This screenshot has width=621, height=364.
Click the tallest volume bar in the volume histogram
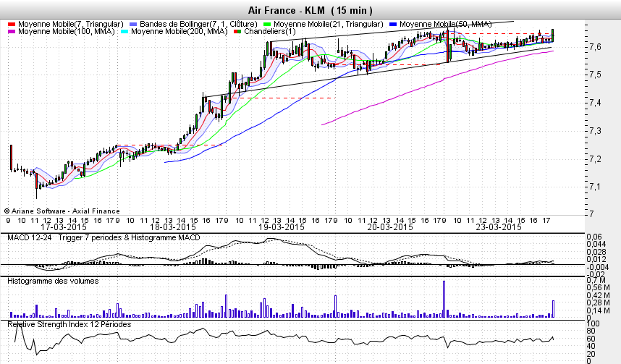tap(444, 299)
